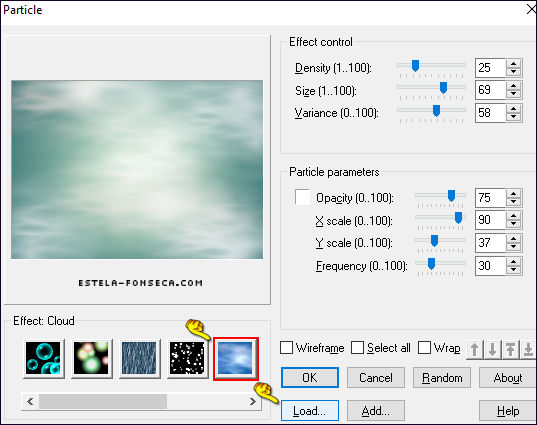Click the move up arrow icon
The width and height of the screenshot is (537, 425).
point(475,350)
